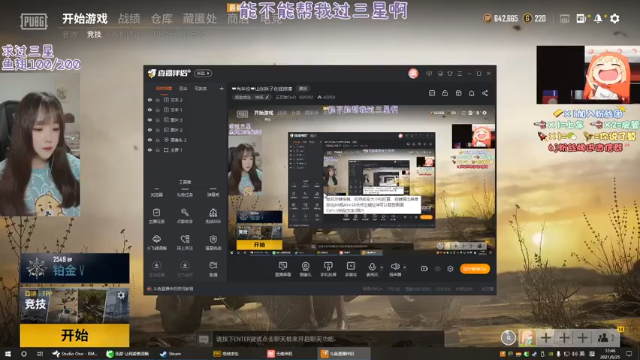Toggle lock on 全屏 1 layer
Screen dimensions: 640x360
pyautogui.click(x=158, y=150)
